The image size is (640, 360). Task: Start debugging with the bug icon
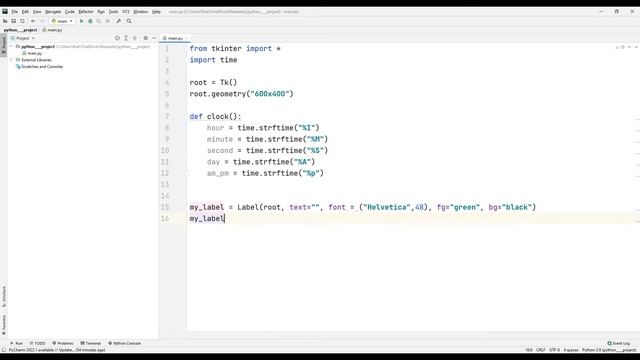coord(90,21)
